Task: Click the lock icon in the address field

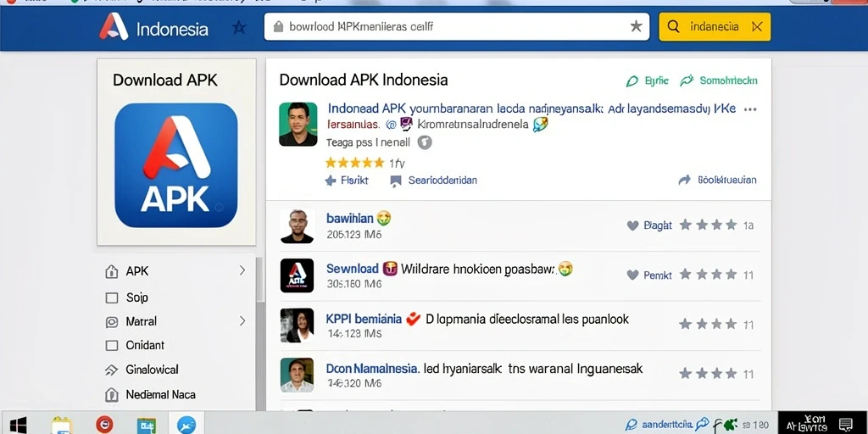Action: point(278,26)
